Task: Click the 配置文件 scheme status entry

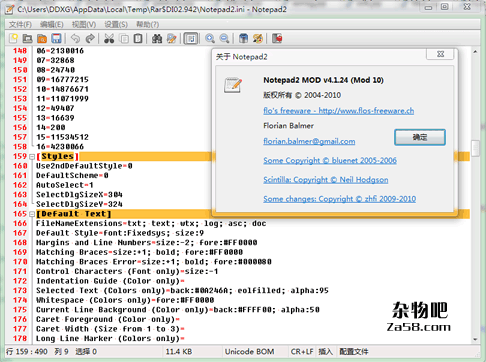Action: point(354,352)
